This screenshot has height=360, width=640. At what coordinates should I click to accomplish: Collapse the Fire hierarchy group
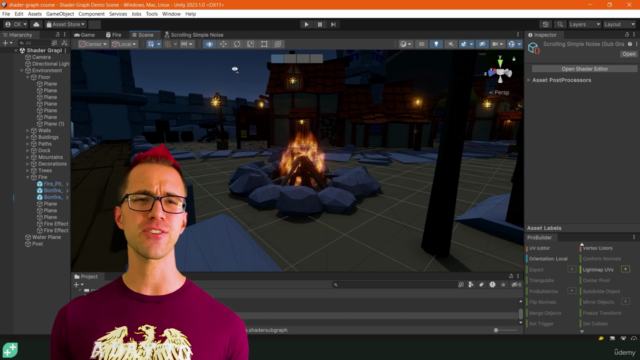click(28, 177)
